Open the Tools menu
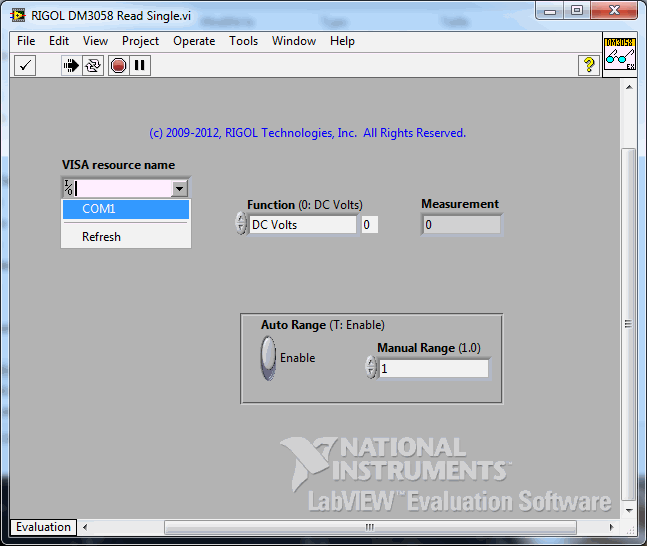647x546 pixels. (x=243, y=41)
